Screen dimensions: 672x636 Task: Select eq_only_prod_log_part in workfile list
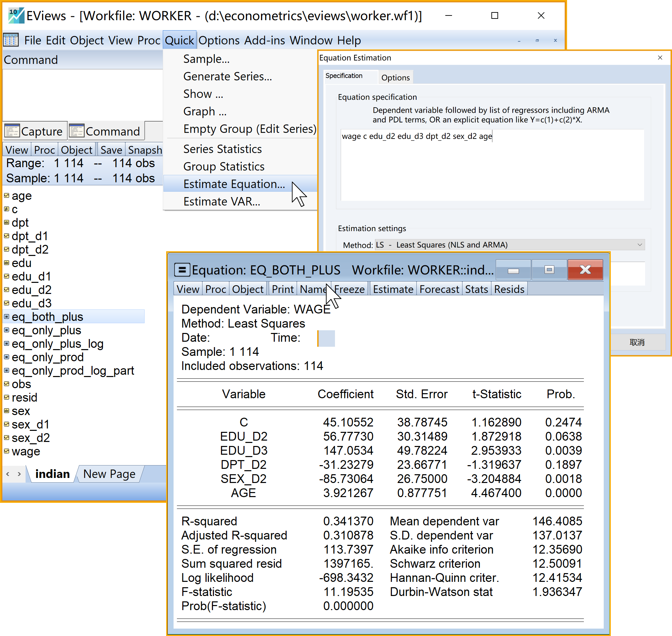(x=73, y=371)
